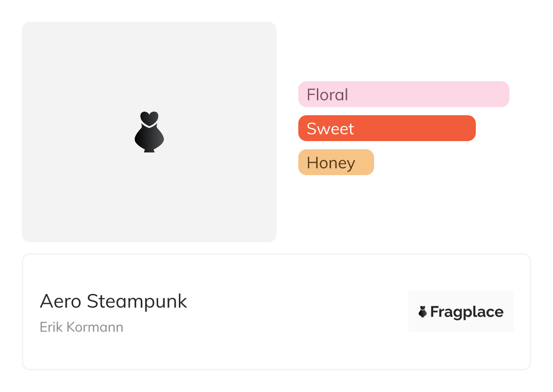
Task: Click the right end of Honey bar
Action: point(369,162)
